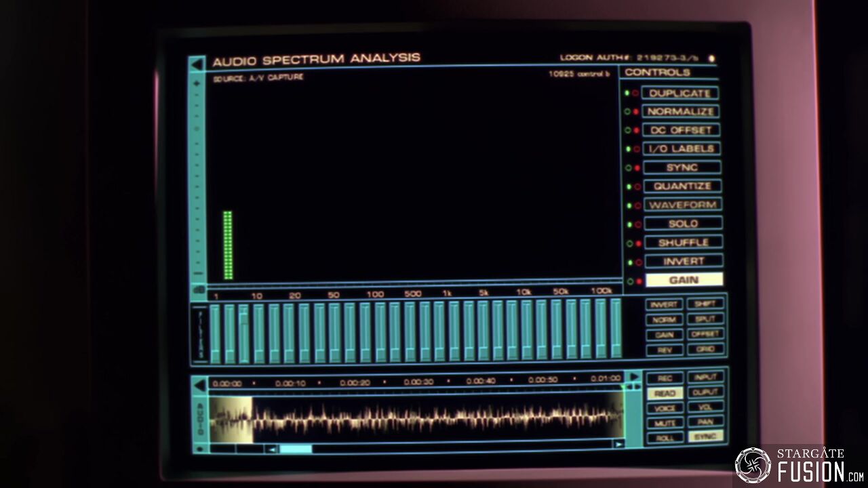Click the VOICE audio button
This screenshot has height=488, width=868.
point(665,408)
